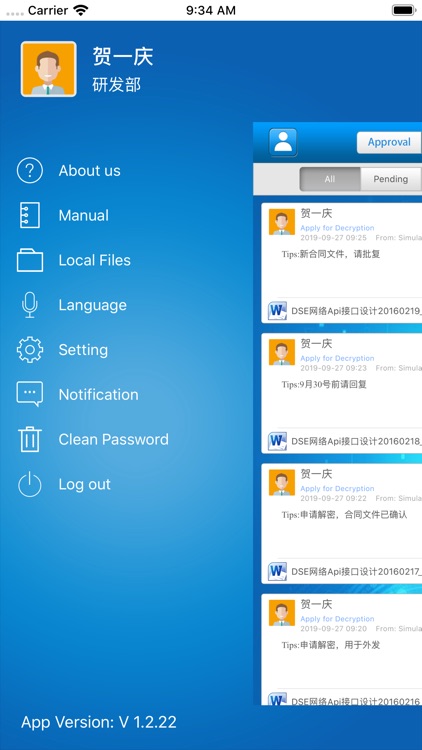The height and width of the screenshot is (750, 422).
Task: Open the Setting menu entry
Action: 83,350
